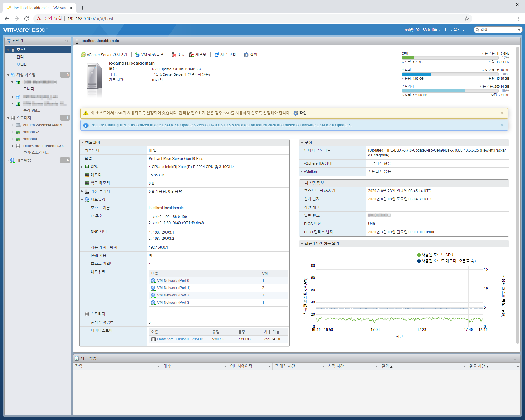
Task: Open the browser three-dot menu
Action: (x=518, y=19)
